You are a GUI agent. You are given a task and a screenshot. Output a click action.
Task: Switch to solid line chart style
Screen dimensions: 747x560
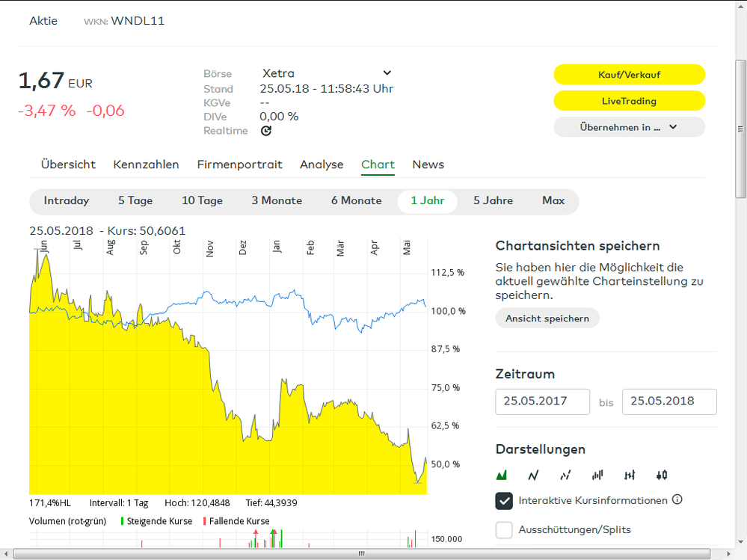533,475
